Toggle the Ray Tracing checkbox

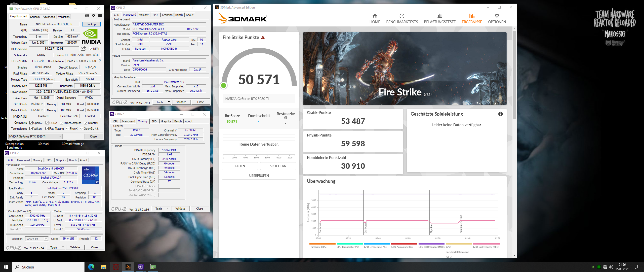click(47, 129)
